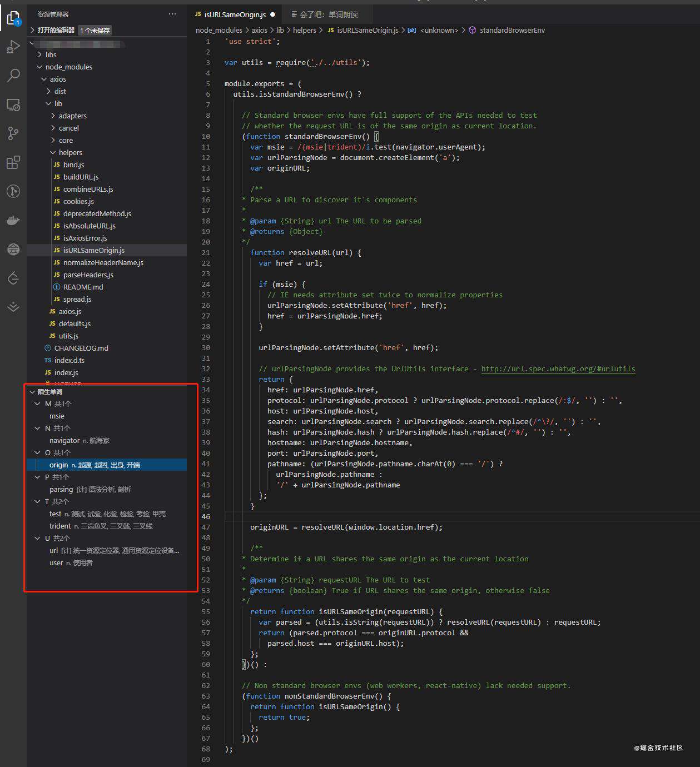Click helpers in breadcrumb path
This screenshot has height=767, width=700.
304,31
